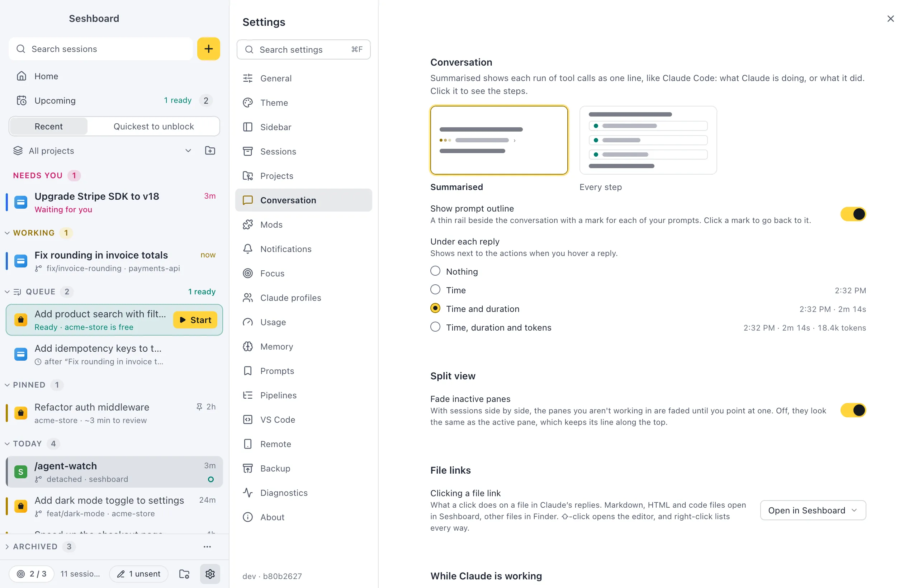918x588 pixels.
Task: Open the Archived section more options ellipsis
Action: [x=207, y=546]
